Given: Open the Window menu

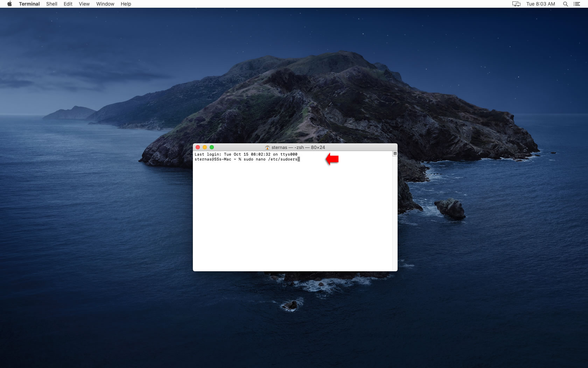Looking at the screenshot, I should point(105,4).
